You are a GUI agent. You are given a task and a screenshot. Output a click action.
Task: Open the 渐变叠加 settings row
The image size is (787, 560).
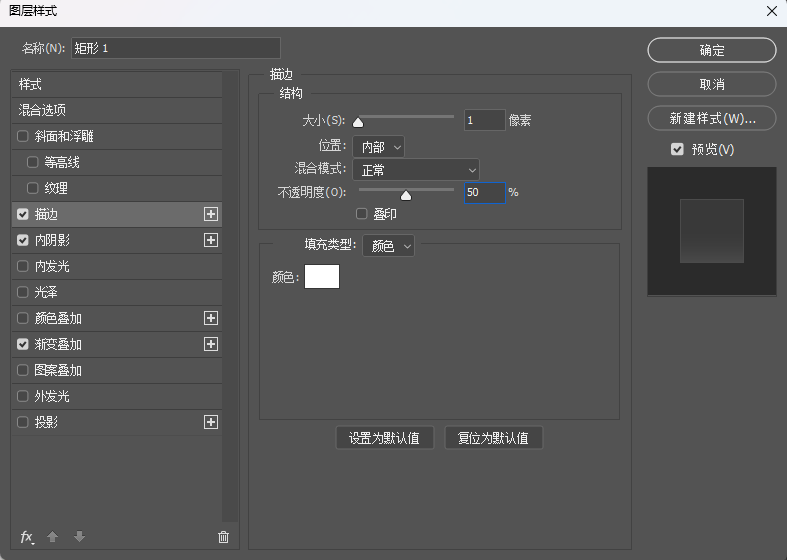117,344
